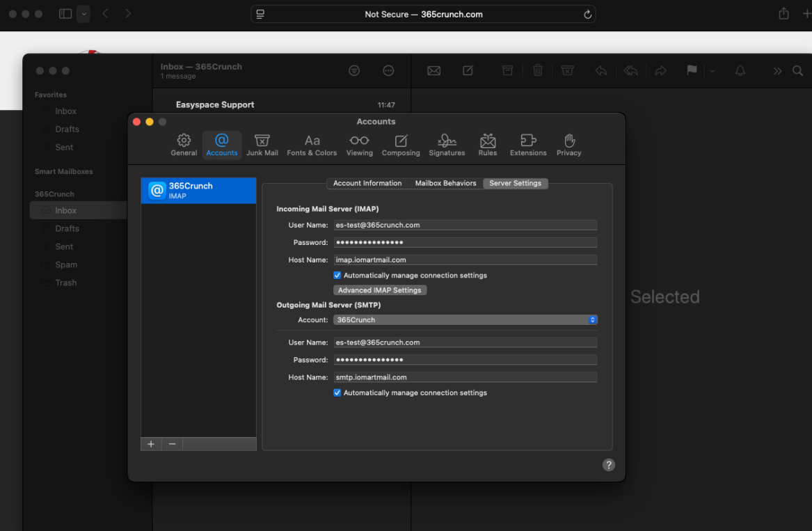The image size is (812, 531).
Task: Click Safari address bar 365crunch.com
Action: pyautogui.click(x=423, y=15)
